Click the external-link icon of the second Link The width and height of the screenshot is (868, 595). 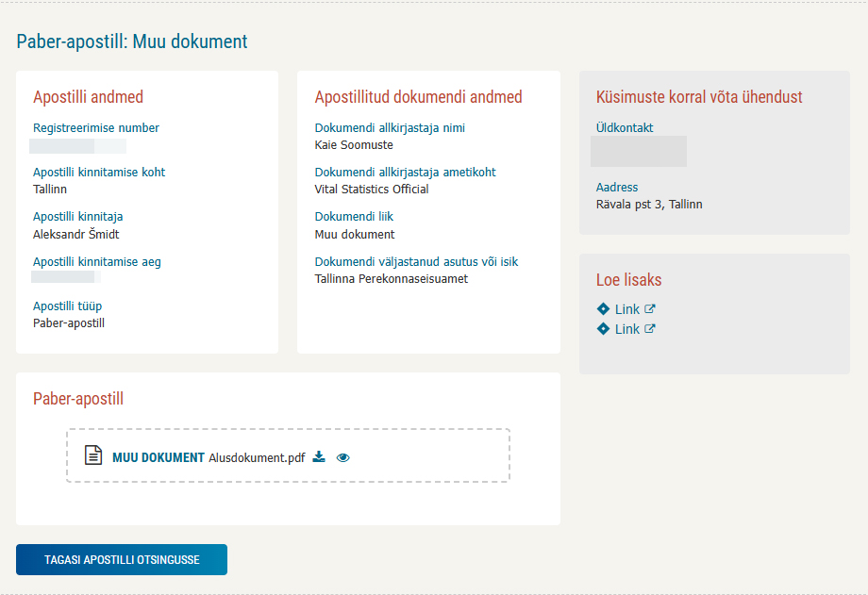coord(650,329)
